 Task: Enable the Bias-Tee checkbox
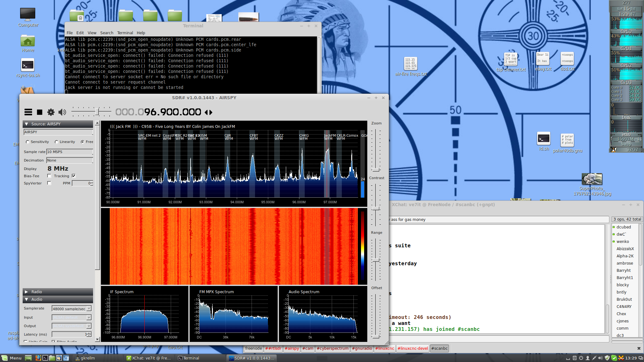pos(49,176)
